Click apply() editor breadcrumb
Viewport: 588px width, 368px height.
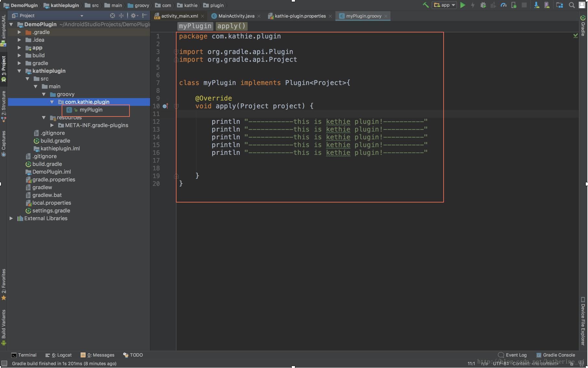[232, 26]
